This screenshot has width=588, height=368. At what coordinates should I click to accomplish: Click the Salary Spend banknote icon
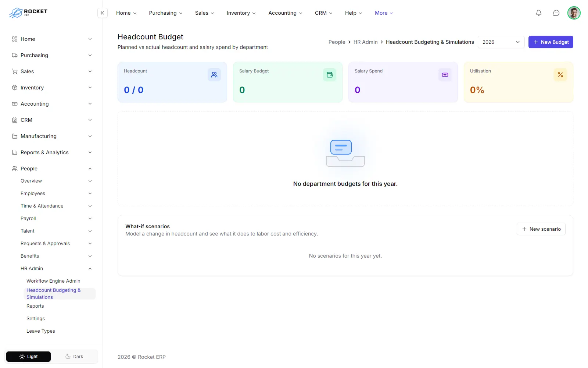point(445,75)
